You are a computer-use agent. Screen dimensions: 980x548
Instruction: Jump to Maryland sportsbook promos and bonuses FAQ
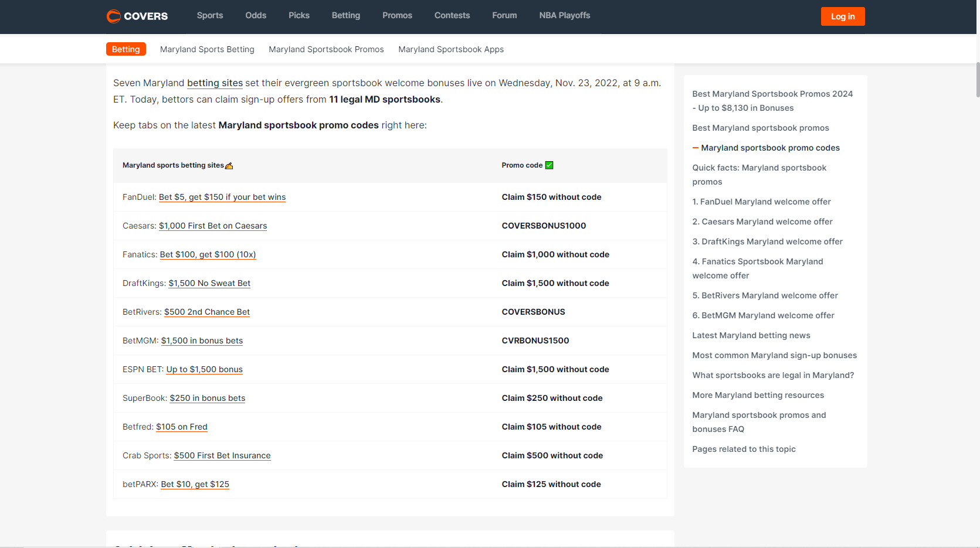point(759,422)
